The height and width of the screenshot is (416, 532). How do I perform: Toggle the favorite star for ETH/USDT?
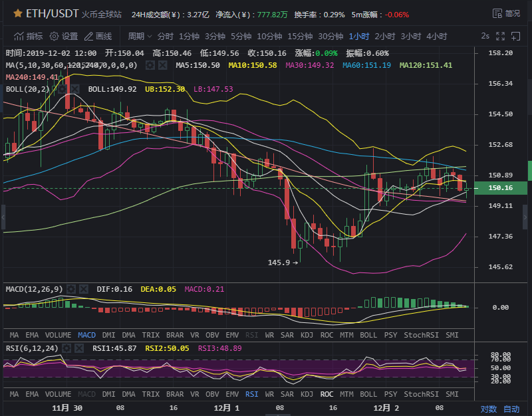[18, 13]
